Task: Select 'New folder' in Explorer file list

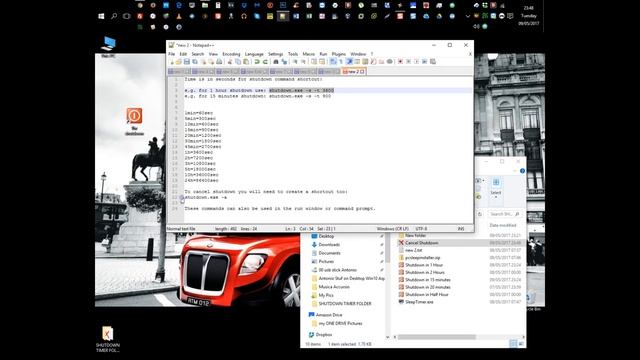Action: tap(416, 236)
